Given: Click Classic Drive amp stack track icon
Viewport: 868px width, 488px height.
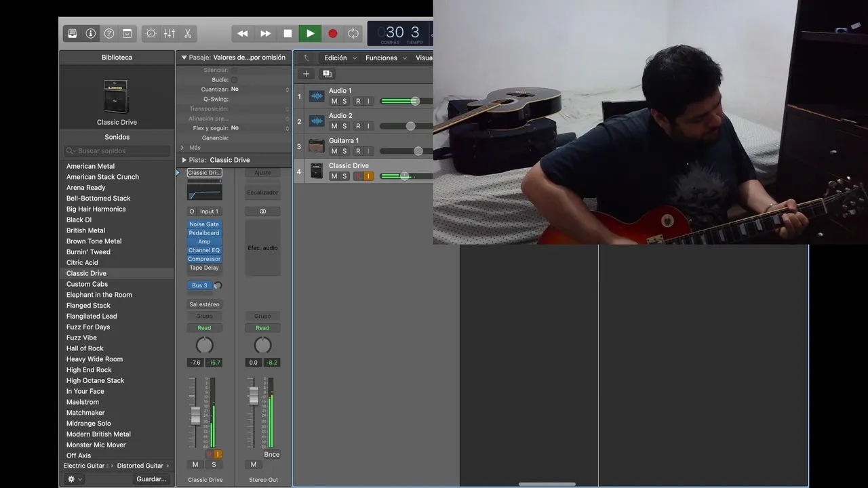Looking at the screenshot, I should click(317, 171).
